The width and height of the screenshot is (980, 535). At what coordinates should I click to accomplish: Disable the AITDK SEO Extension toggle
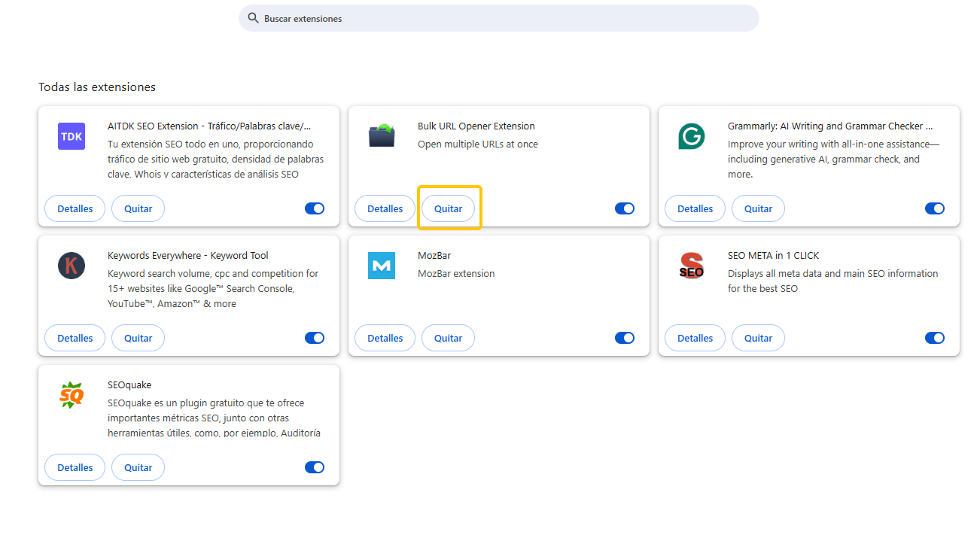(315, 208)
